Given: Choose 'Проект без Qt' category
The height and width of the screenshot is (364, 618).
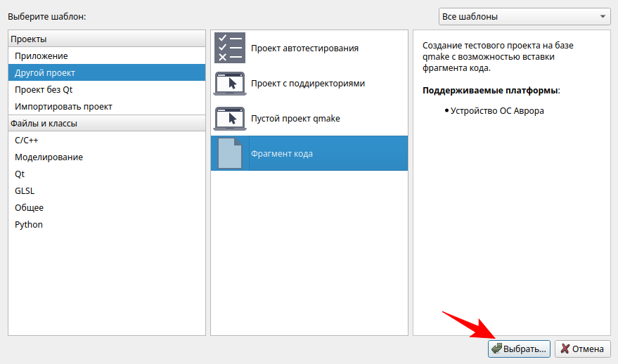Looking at the screenshot, I should point(44,90).
